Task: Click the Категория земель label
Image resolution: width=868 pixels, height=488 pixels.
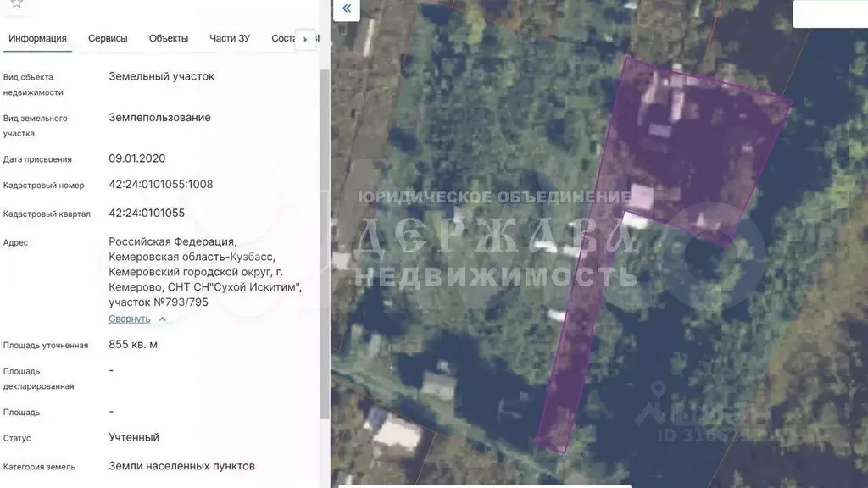Action: [x=39, y=467]
